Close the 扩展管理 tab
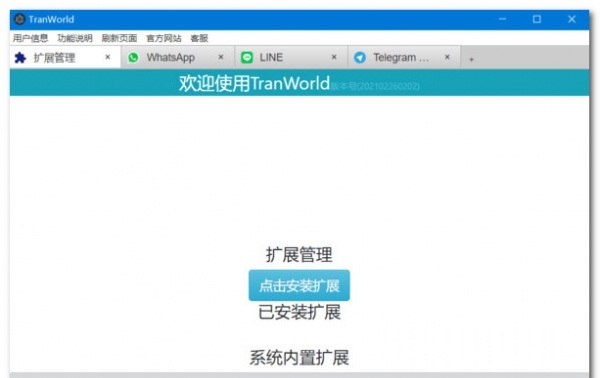 108,57
